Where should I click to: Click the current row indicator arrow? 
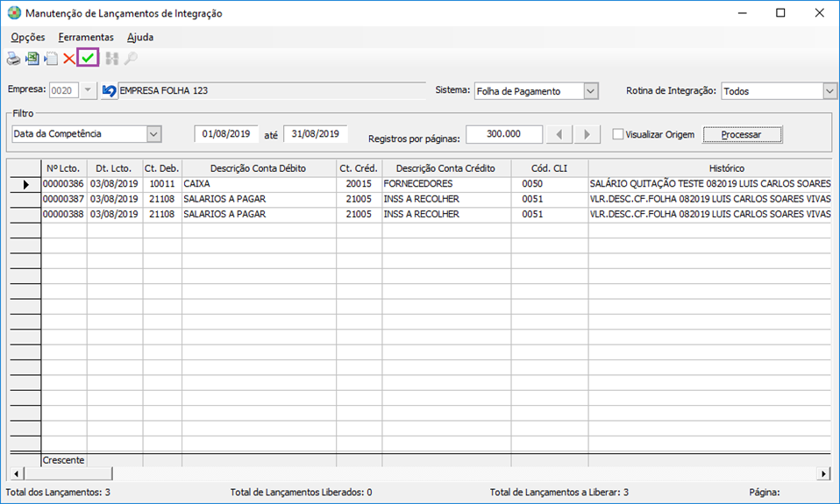pos(25,184)
